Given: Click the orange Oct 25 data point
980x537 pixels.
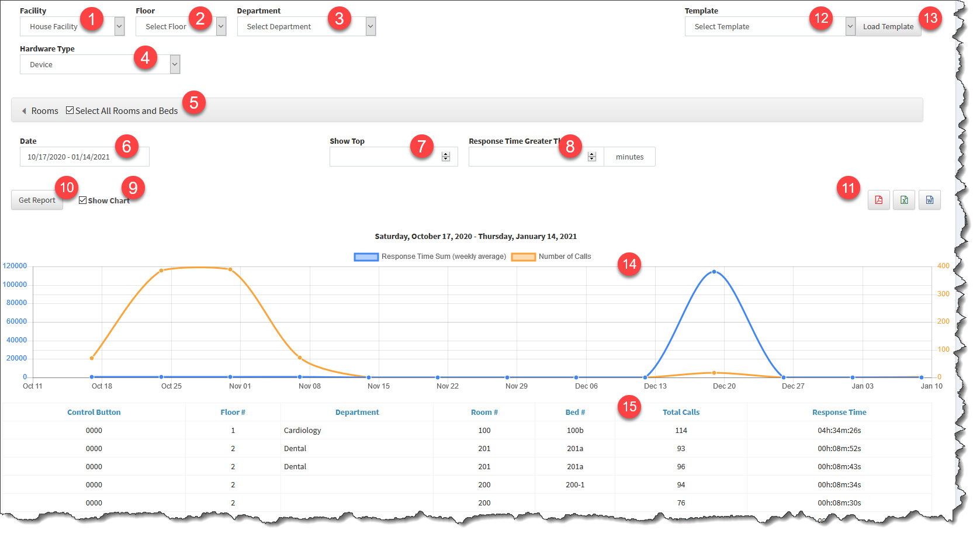Looking at the screenshot, I should point(161,271).
